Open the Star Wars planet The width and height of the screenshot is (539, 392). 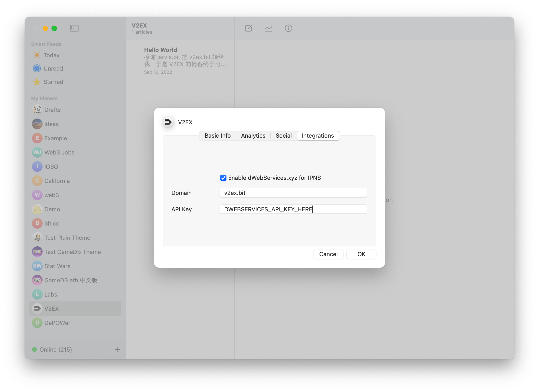click(x=57, y=266)
